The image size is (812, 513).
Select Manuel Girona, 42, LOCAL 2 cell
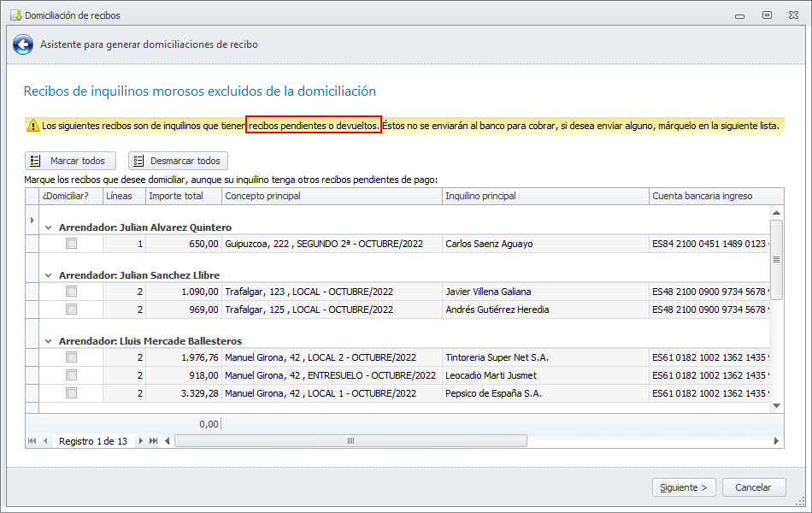point(332,357)
